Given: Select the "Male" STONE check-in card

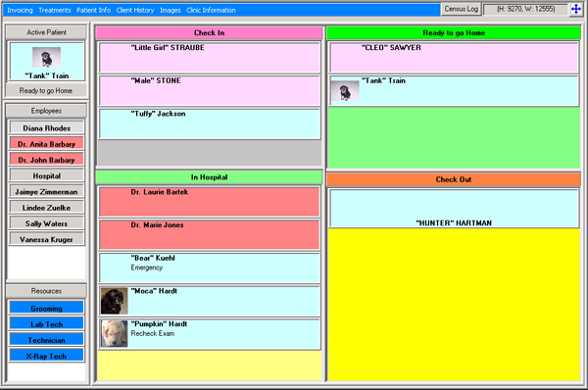Looking at the screenshot, I should coord(210,90).
